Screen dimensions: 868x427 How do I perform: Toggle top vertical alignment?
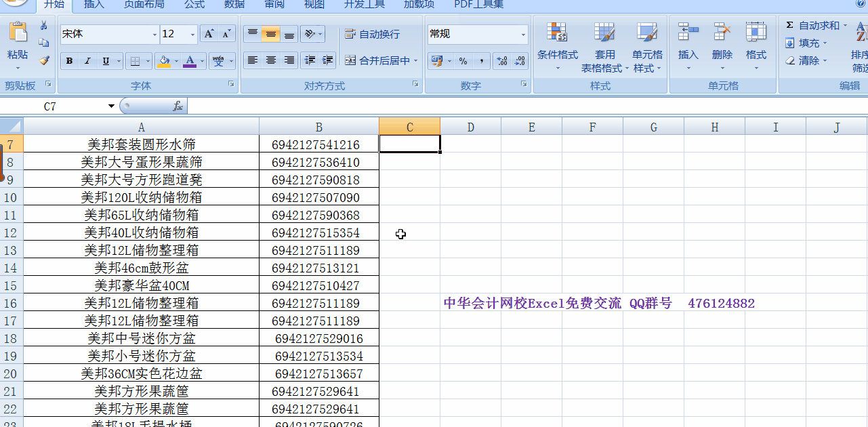252,33
